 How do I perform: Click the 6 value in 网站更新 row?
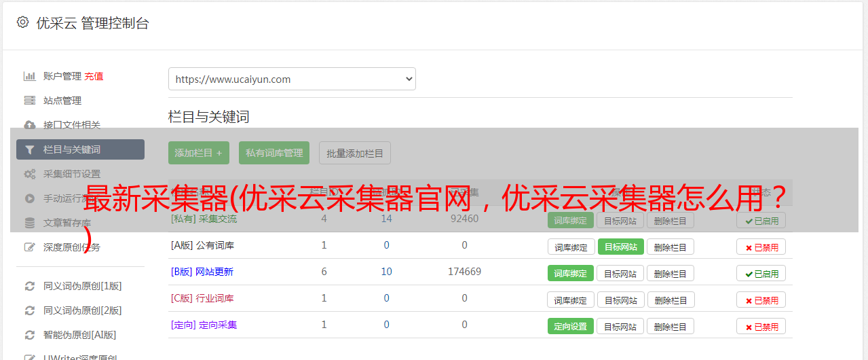[324, 272]
